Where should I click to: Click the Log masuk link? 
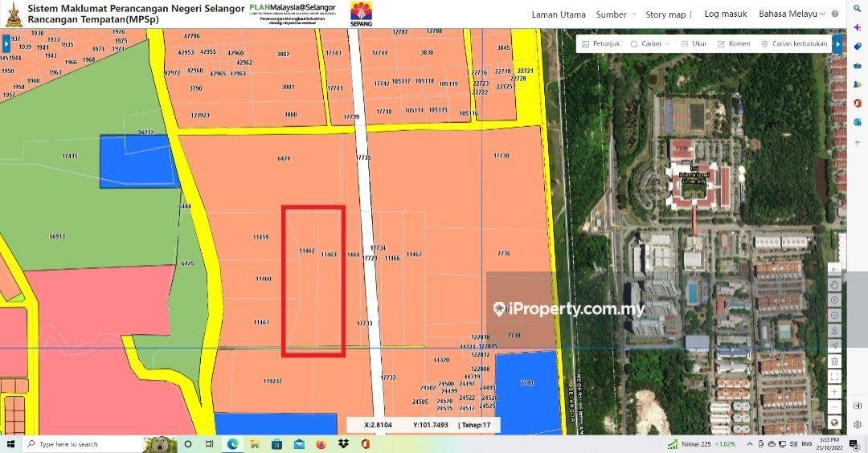726,14
